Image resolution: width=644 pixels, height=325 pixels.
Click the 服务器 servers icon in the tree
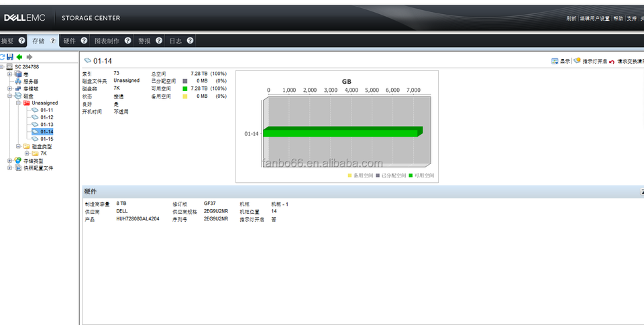18,81
